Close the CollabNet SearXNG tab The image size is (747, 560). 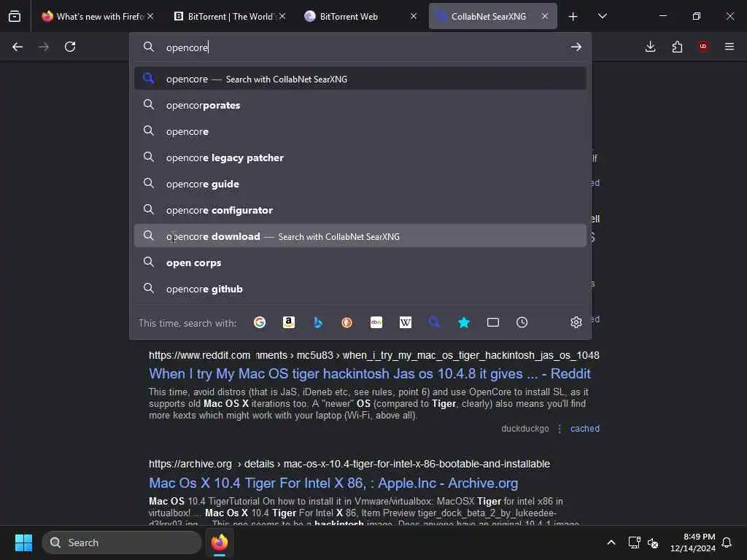tap(545, 16)
